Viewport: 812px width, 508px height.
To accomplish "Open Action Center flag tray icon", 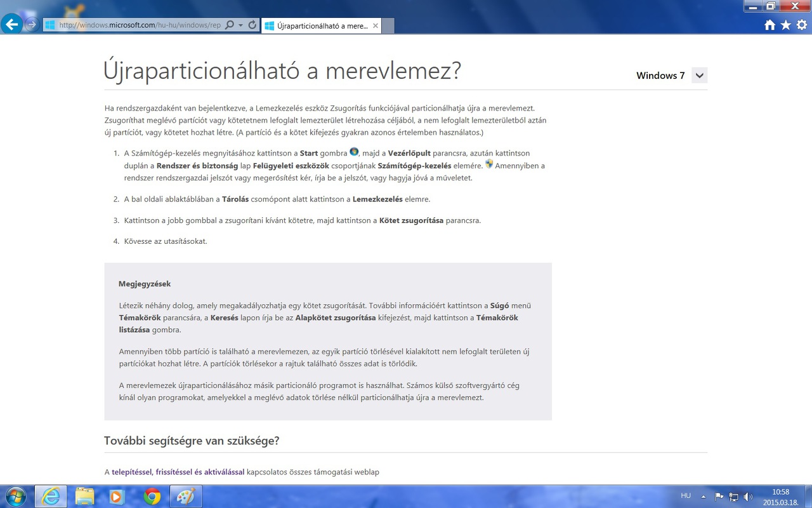I will [x=719, y=496].
